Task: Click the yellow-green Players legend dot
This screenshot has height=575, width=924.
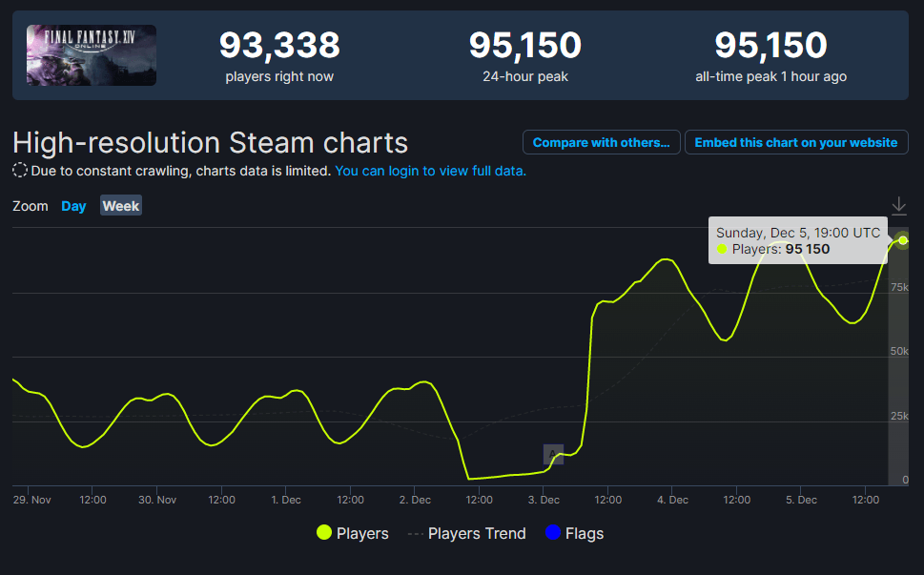Action: pyautogui.click(x=324, y=533)
